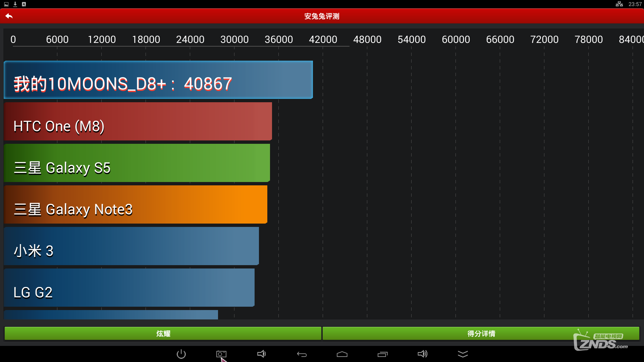Open 得分详情 score details button

[481, 334]
